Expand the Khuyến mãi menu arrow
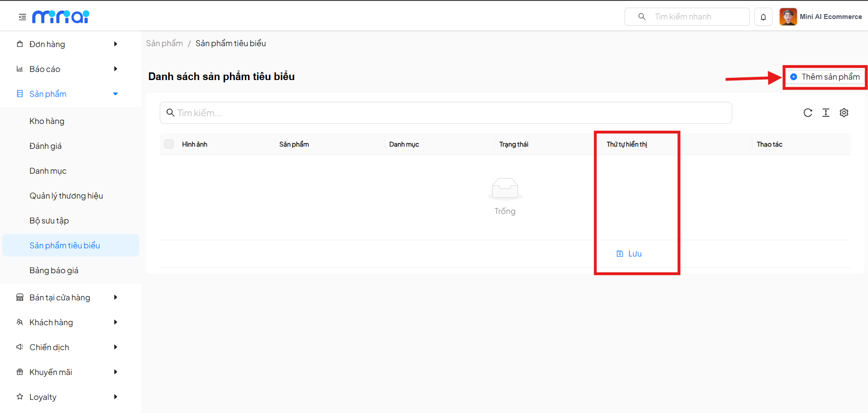The width and height of the screenshot is (868, 413). tap(115, 372)
